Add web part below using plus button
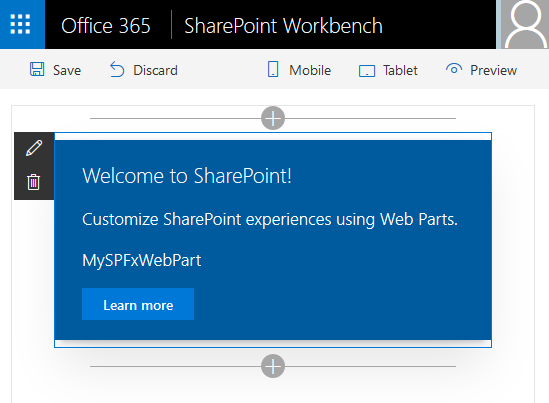This screenshot has height=403, width=549. (x=273, y=366)
